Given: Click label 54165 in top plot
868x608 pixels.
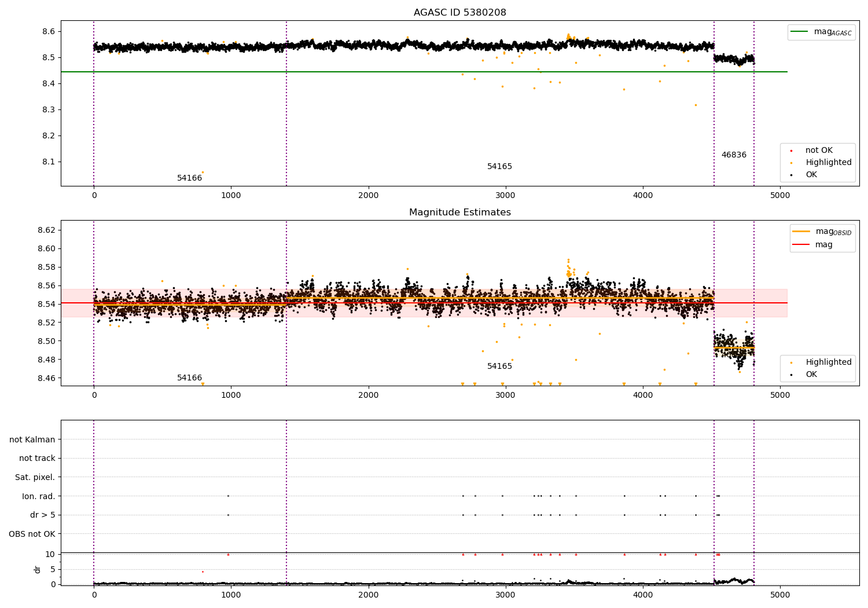Looking at the screenshot, I should 499,167.
